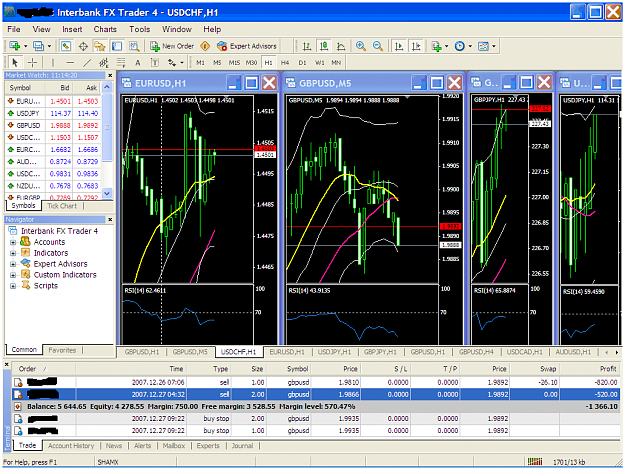Viewport: 625px width, 470px height.
Task: Select the diagonal Trendline tool
Action: (x=87, y=63)
